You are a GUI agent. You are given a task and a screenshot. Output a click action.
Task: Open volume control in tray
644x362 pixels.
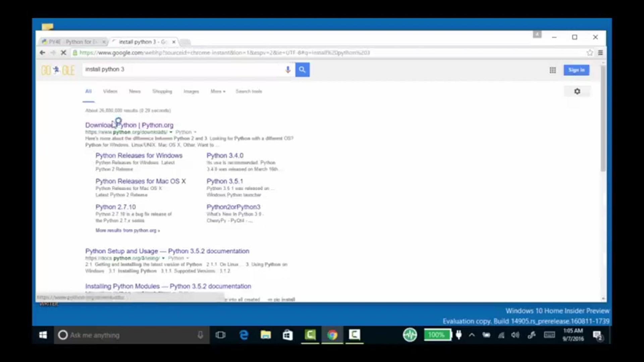coord(516,335)
